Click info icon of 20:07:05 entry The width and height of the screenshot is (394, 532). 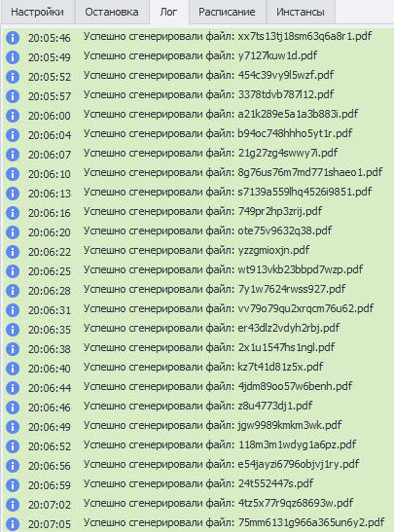13,524
